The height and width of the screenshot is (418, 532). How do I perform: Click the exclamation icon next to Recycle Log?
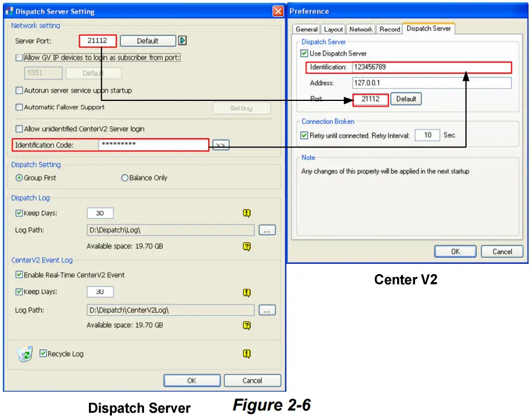pos(246,354)
